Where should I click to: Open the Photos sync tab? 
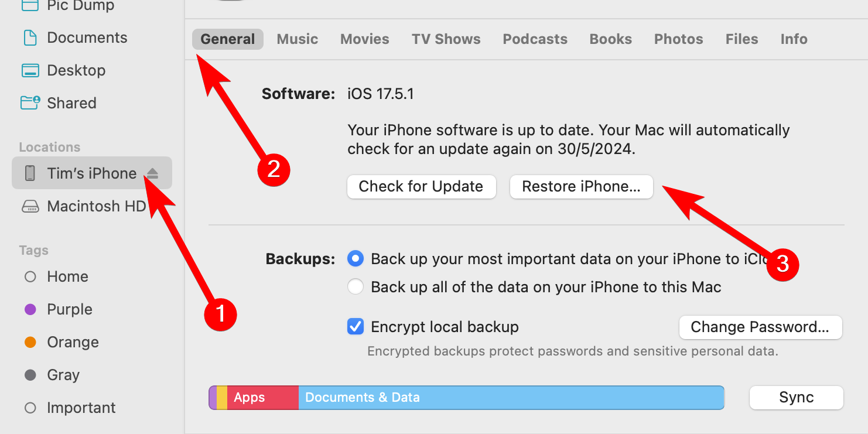click(678, 39)
